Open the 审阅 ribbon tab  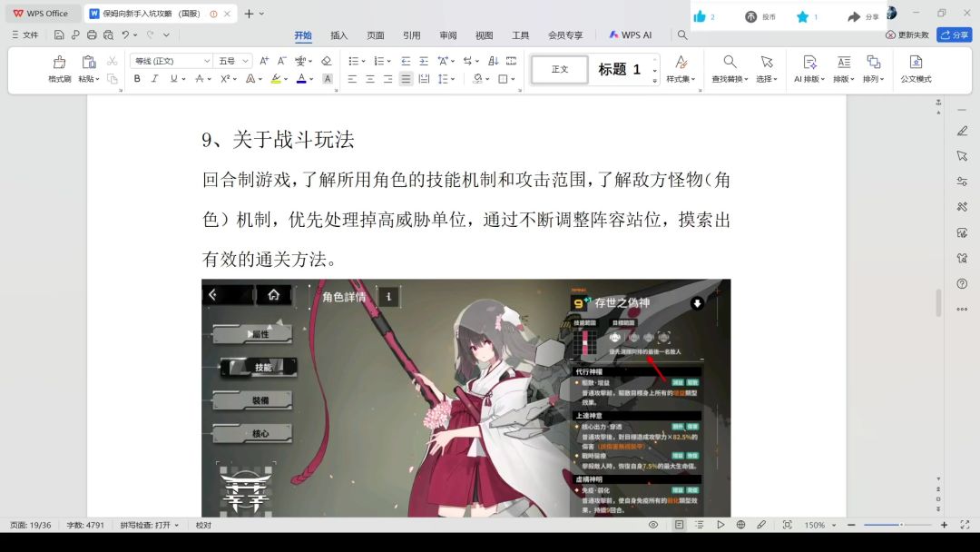[448, 35]
